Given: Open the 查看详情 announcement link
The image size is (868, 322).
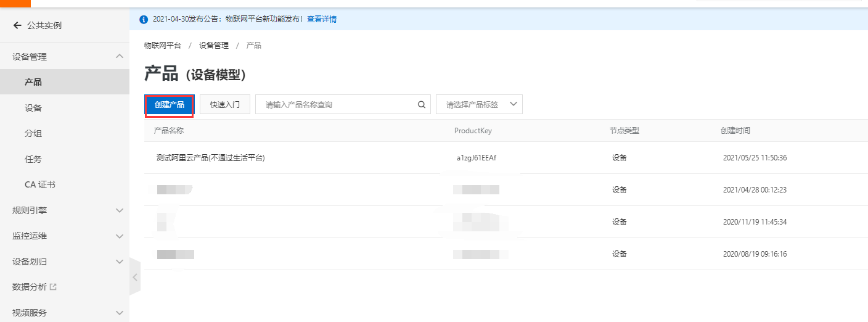Looking at the screenshot, I should pyautogui.click(x=322, y=19).
